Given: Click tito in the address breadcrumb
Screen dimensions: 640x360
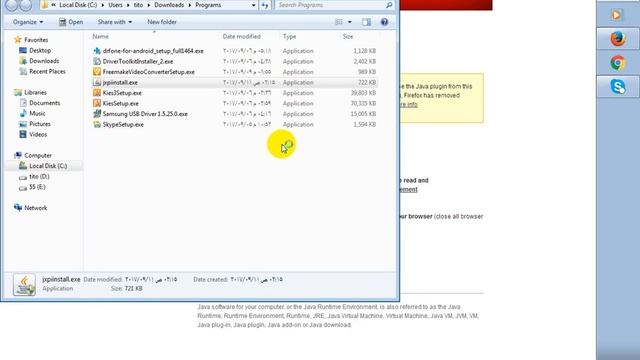Looking at the screenshot, I should point(138,5).
